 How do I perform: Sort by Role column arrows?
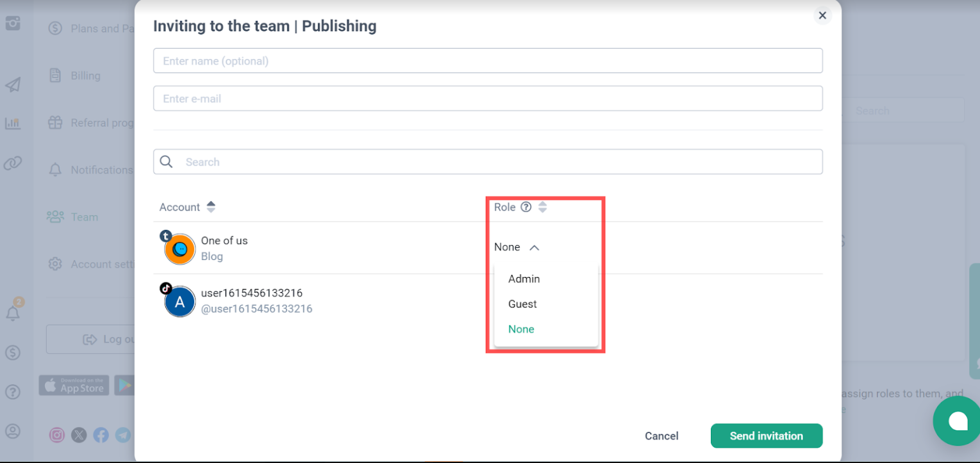click(543, 207)
